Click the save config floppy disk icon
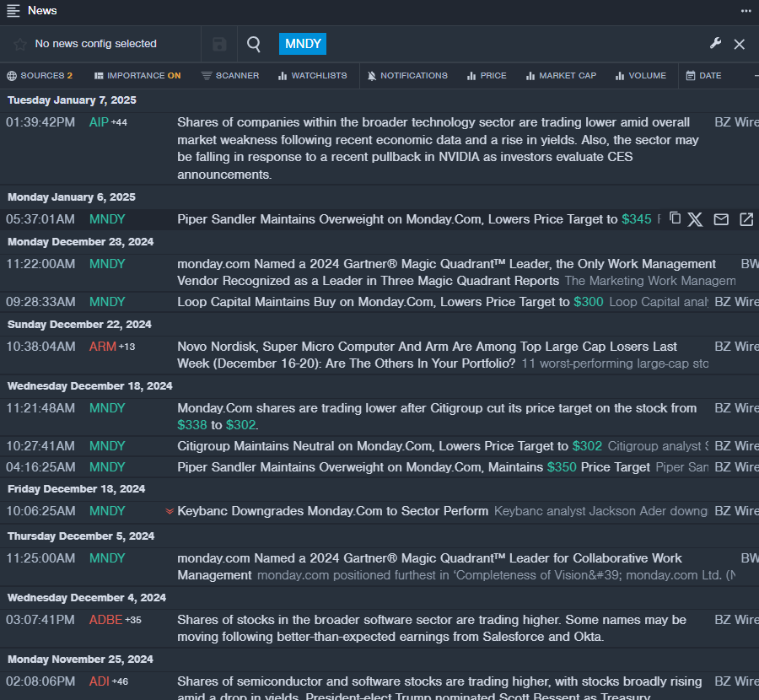The width and height of the screenshot is (759, 700). tap(219, 44)
